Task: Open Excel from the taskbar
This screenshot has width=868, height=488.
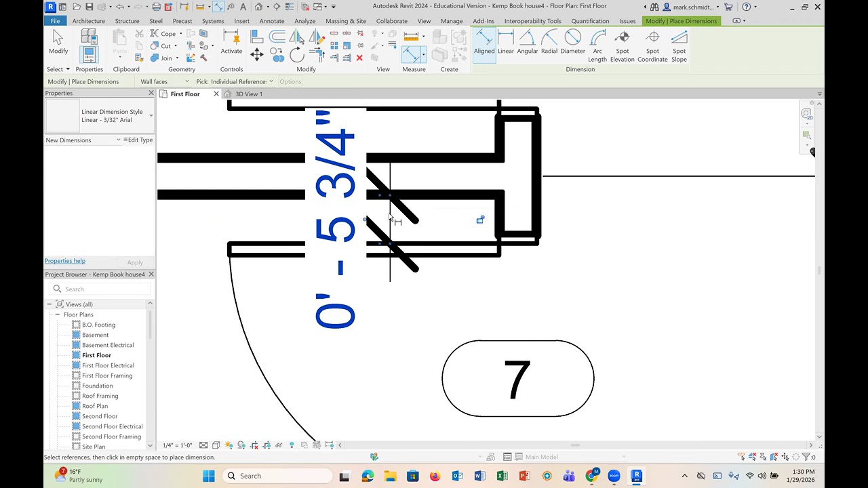Action: point(502,476)
